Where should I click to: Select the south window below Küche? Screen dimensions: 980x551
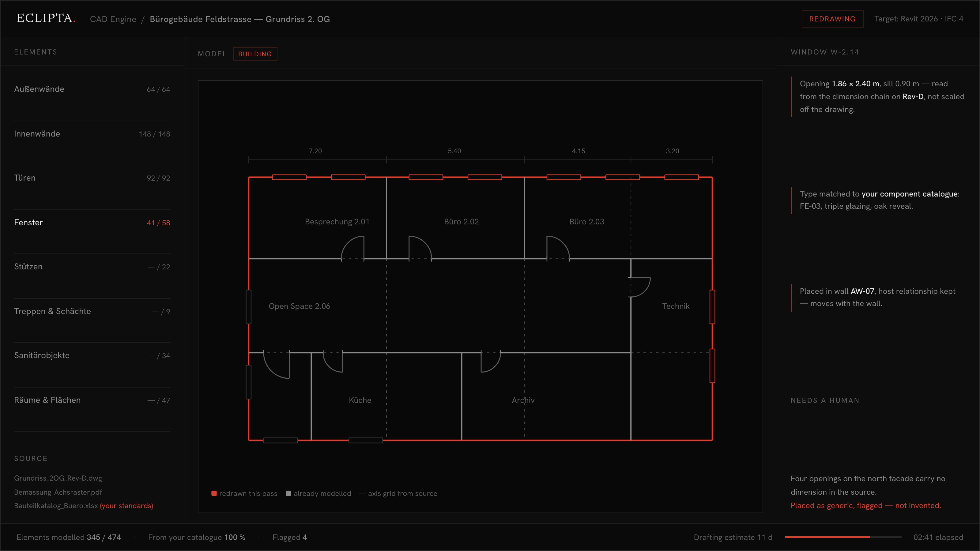pyautogui.click(x=366, y=440)
